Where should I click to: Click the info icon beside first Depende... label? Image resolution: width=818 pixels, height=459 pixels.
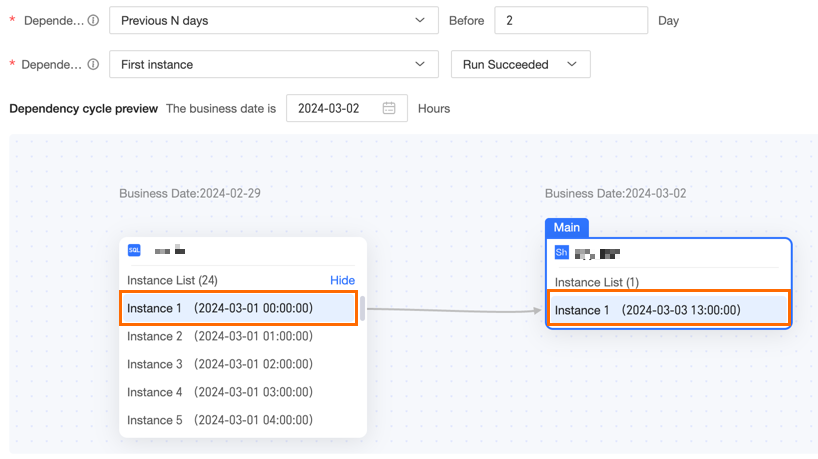point(93,20)
